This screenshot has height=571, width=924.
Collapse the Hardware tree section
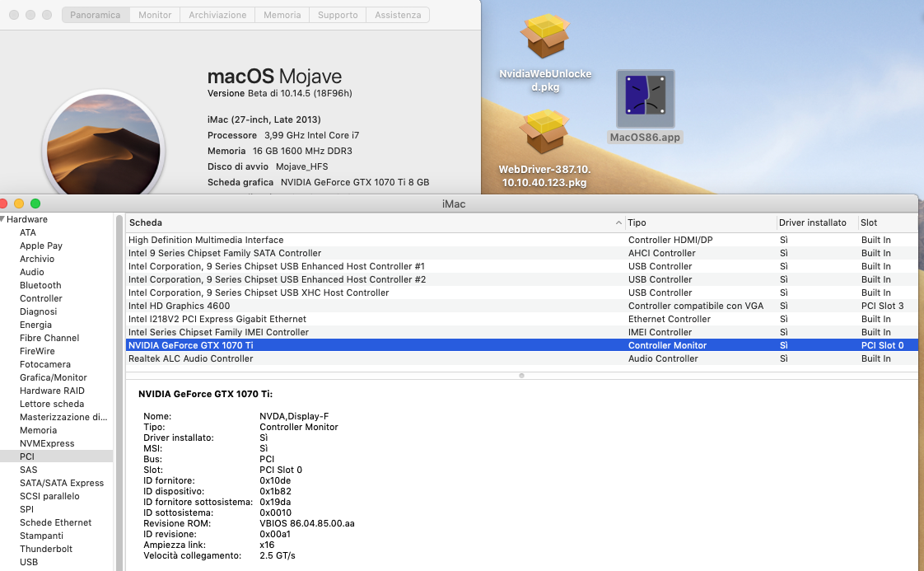2,219
